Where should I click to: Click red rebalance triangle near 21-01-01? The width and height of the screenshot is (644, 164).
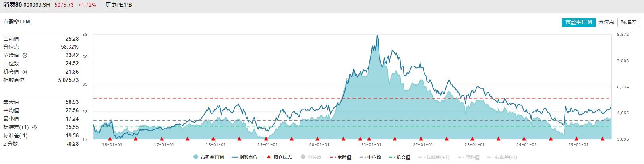tap(369, 139)
